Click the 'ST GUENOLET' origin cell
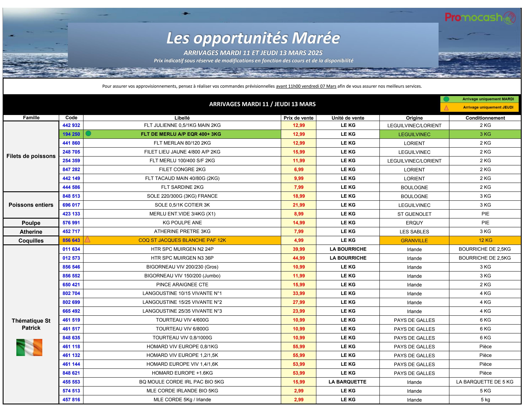Image resolution: width=532 pixels, height=411 pixels. [x=414, y=214]
